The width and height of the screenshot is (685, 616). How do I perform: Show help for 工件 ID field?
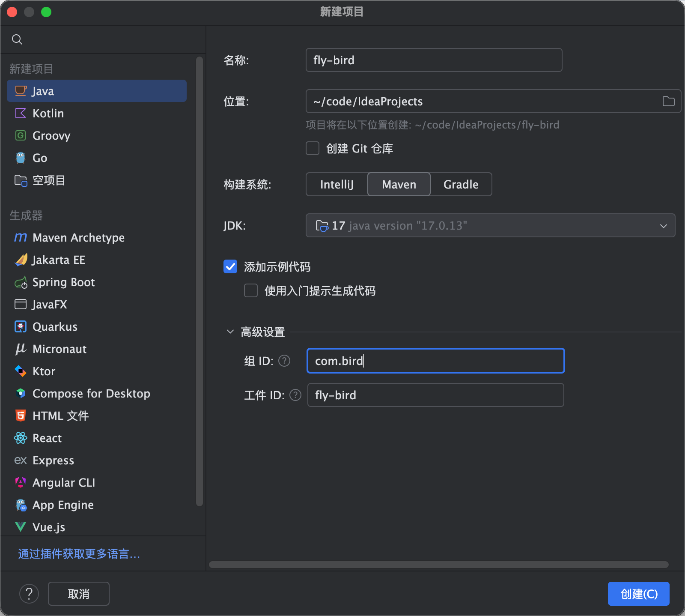click(x=295, y=395)
